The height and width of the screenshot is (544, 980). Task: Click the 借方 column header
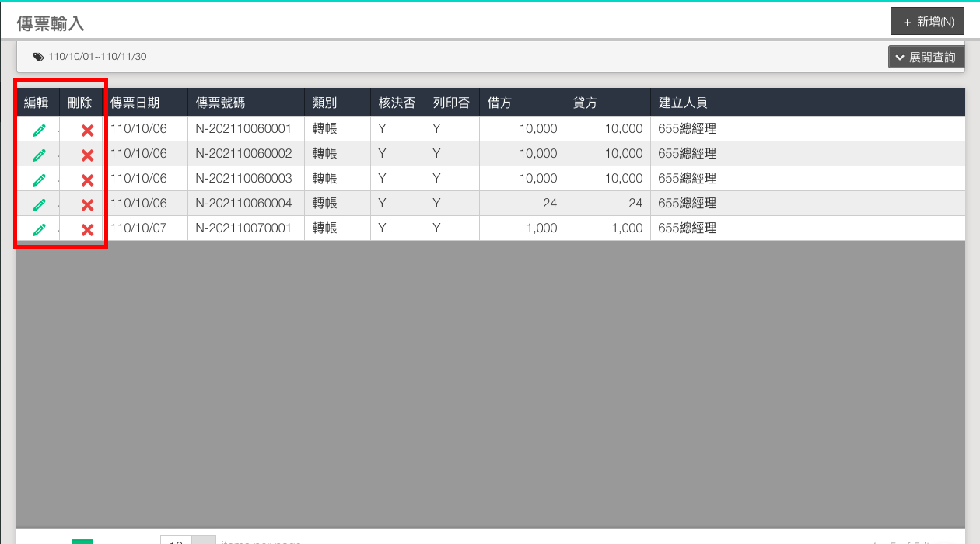click(499, 103)
